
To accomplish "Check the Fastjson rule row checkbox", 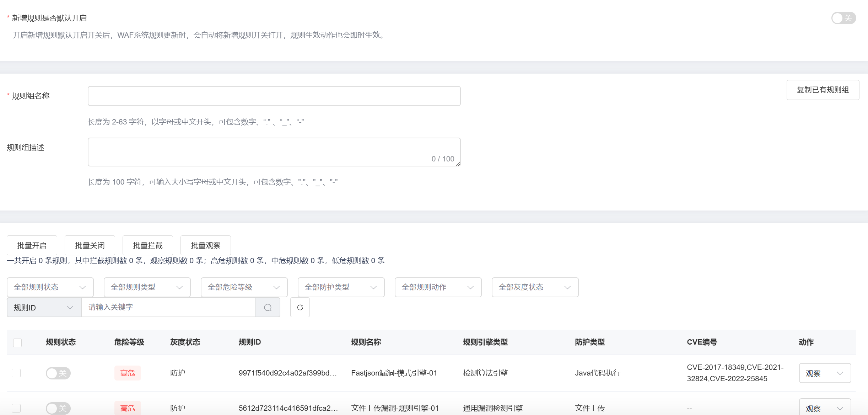I will tap(16, 373).
